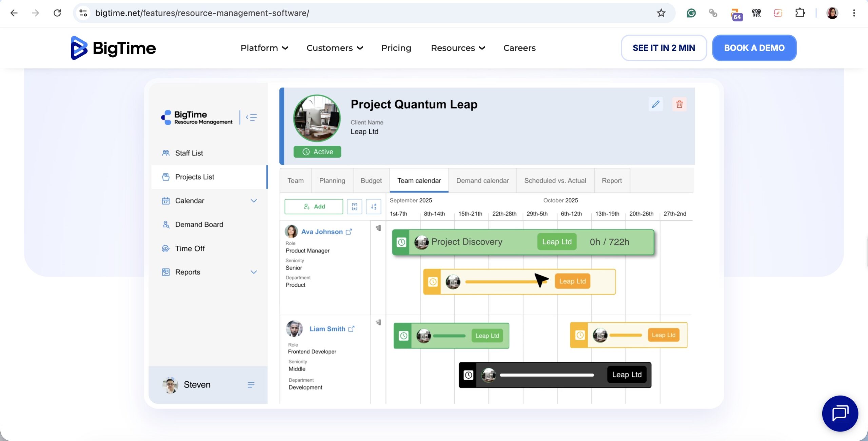868x441 pixels.
Task: Click the Calendar sidebar icon
Action: 166,201
